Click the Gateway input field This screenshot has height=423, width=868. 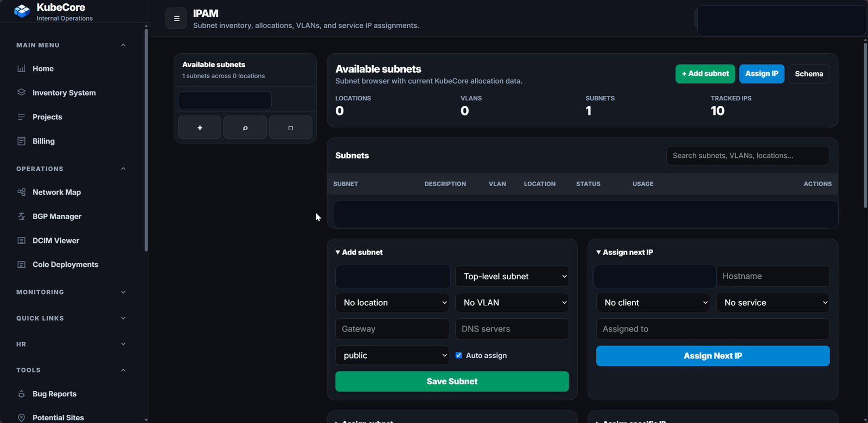392,329
